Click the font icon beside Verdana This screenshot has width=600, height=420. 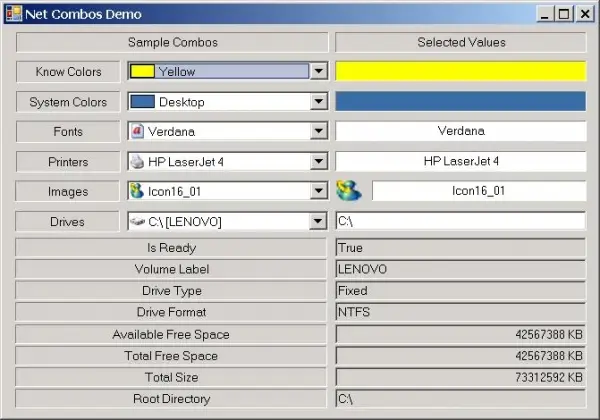pos(137,131)
